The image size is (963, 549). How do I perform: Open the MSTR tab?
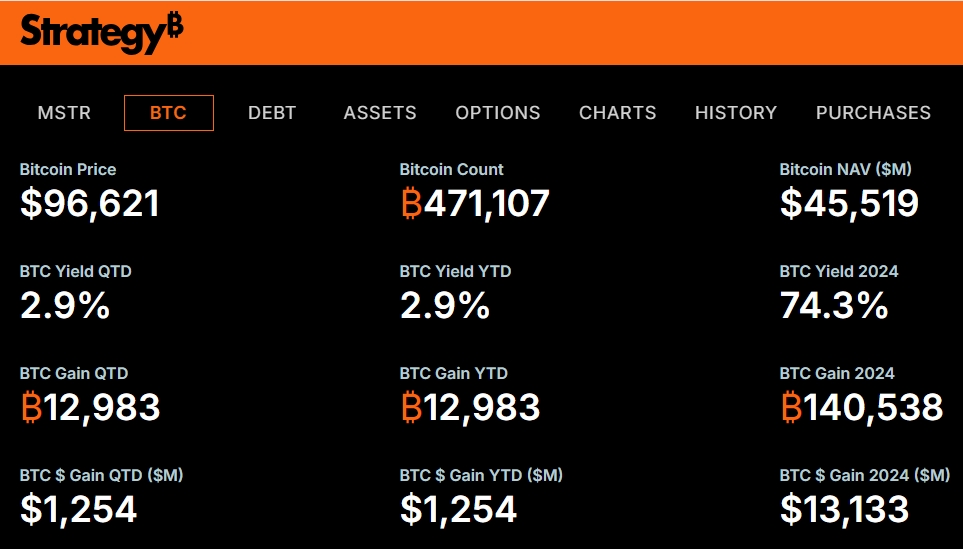(64, 113)
